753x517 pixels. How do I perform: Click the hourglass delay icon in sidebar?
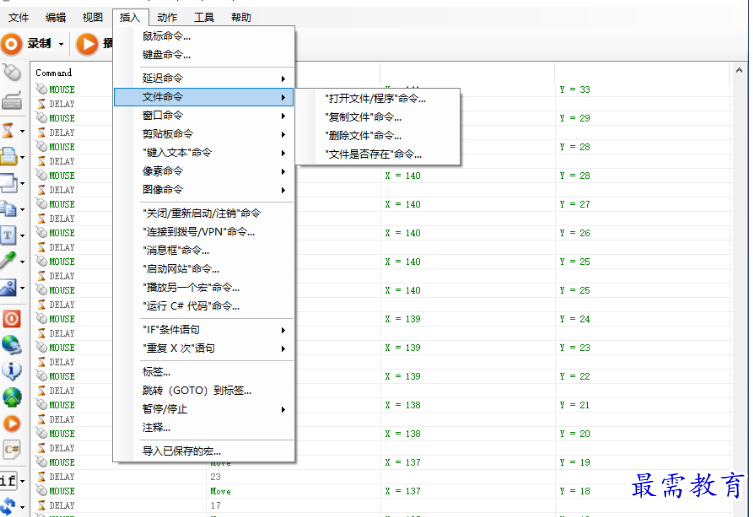[x=8, y=130]
